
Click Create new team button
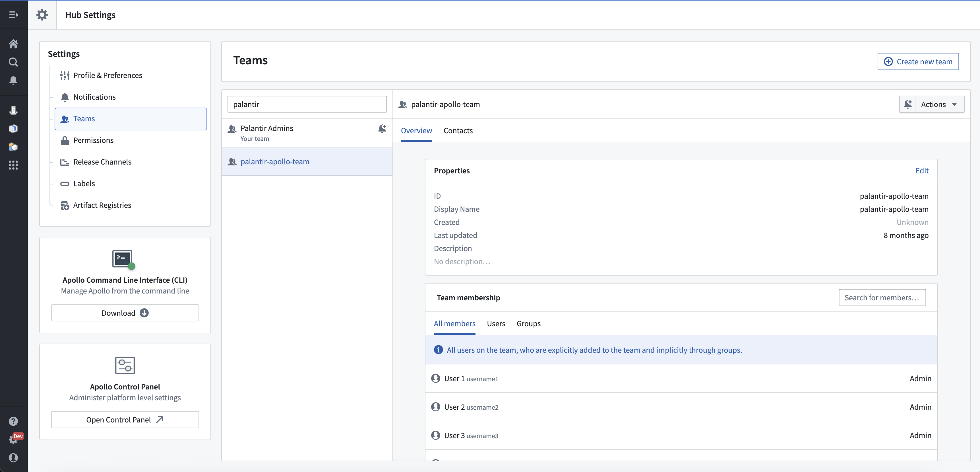pos(918,62)
